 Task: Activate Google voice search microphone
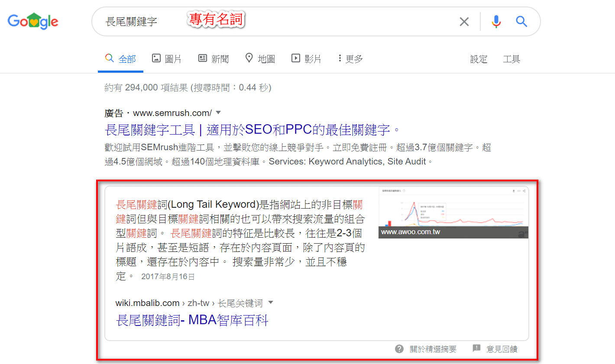coord(495,21)
